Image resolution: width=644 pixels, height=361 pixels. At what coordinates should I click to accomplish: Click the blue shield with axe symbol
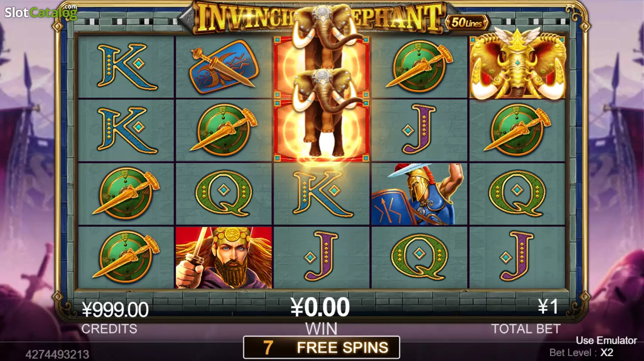coord(224,67)
